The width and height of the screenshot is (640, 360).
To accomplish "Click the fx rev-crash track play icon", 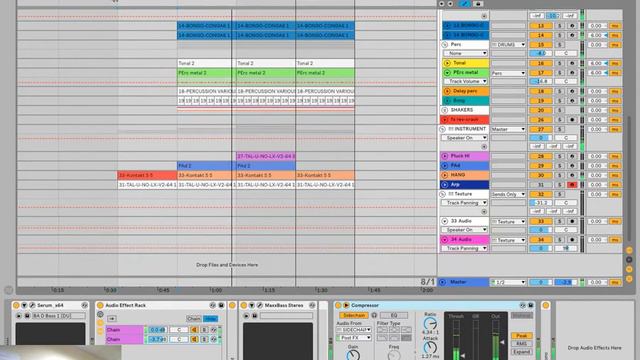I will pos(445,120).
